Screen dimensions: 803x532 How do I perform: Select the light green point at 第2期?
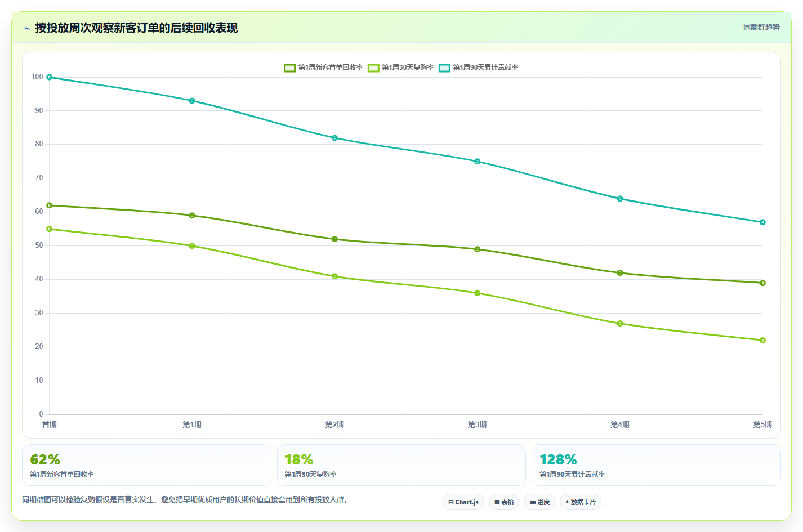click(x=334, y=276)
